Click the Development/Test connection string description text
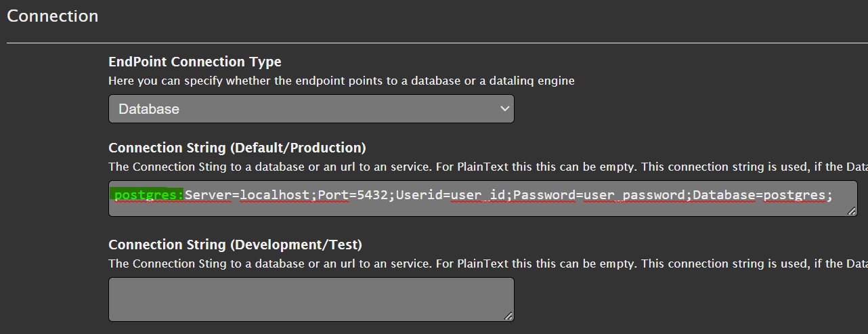The height and width of the screenshot is (334, 868). (x=488, y=264)
